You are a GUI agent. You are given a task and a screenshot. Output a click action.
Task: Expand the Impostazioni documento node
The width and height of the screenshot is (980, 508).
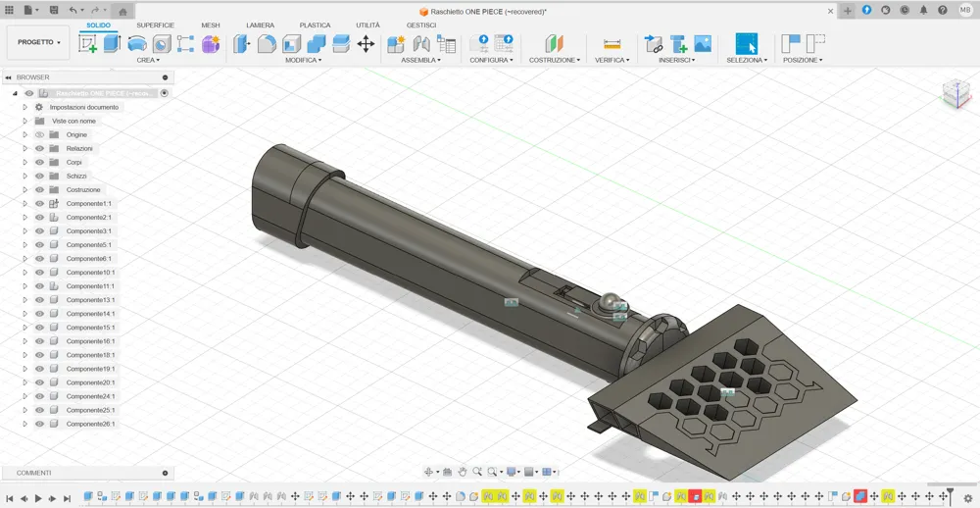point(25,107)
